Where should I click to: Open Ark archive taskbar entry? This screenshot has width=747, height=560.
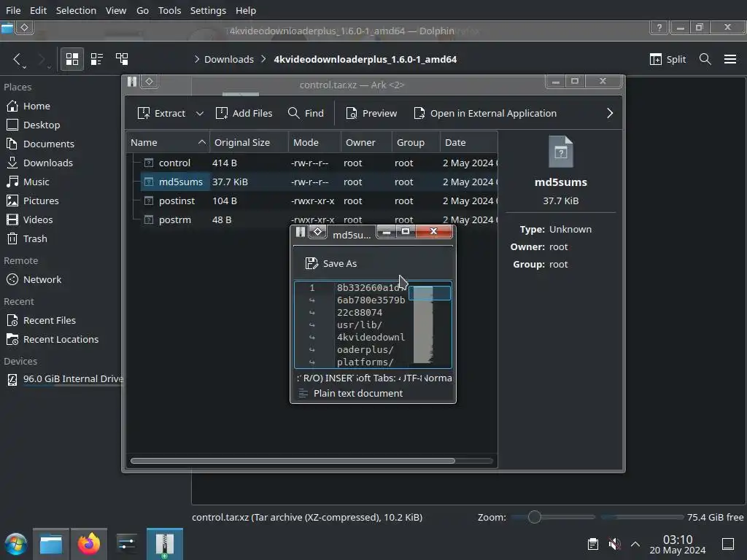click(x=164, y=544)
